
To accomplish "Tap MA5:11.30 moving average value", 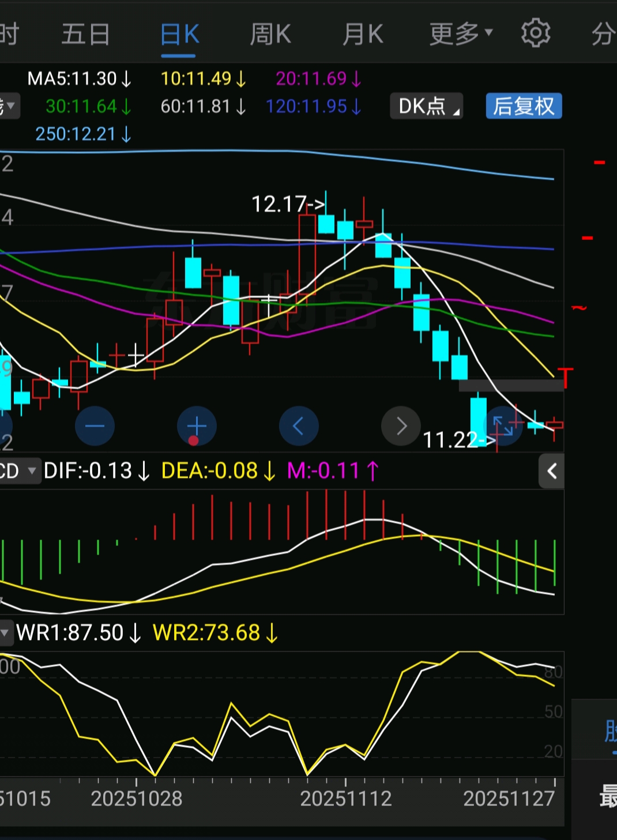I will 80,78.
